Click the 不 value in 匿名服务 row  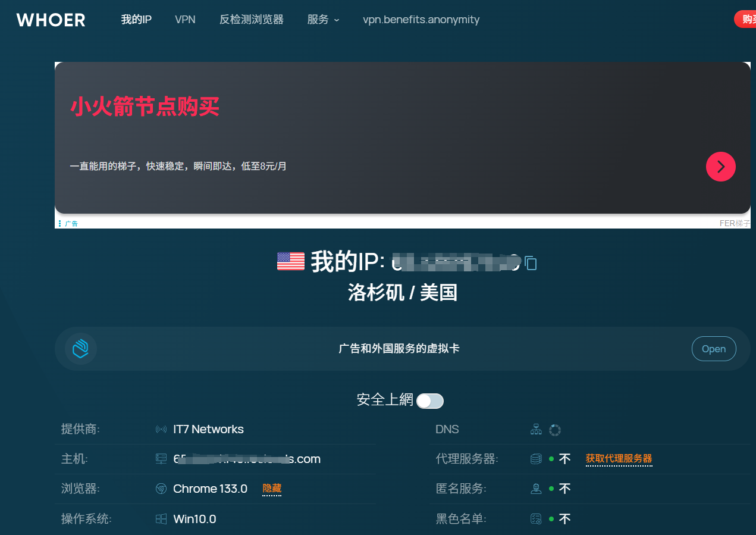point(564,489)
